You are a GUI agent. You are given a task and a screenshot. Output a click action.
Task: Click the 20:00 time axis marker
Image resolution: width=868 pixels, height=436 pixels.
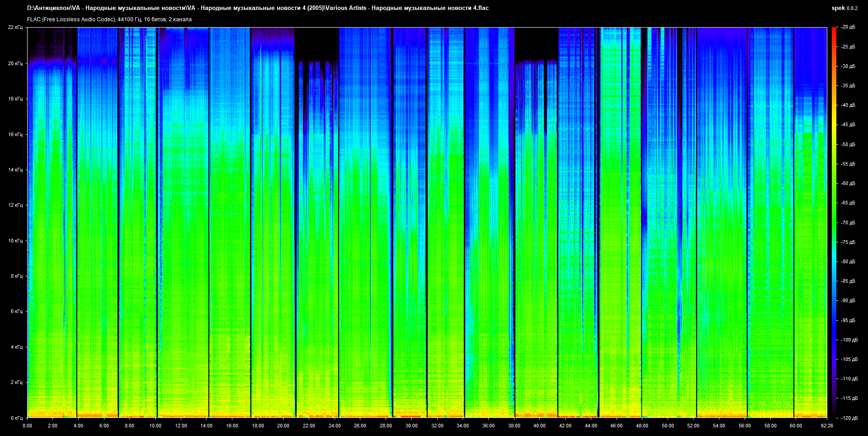[283, 426]
